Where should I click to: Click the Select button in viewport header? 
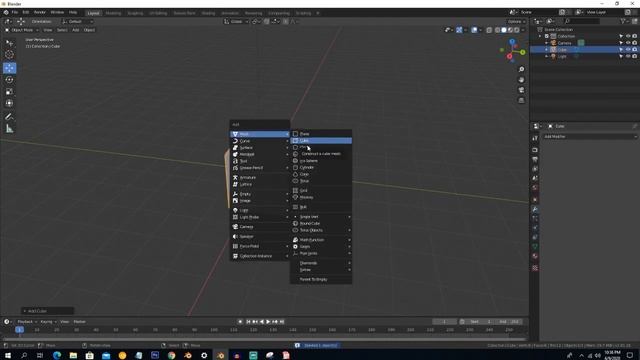coord(62,30)
